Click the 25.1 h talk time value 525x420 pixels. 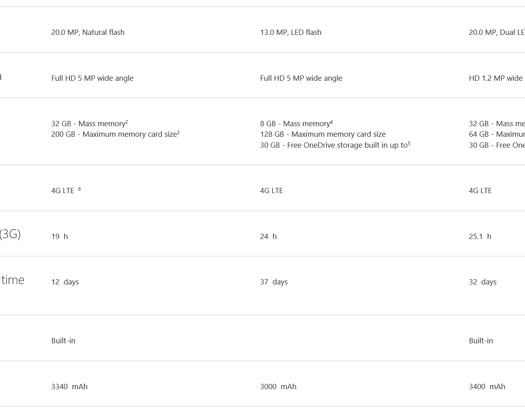[480, 236]
